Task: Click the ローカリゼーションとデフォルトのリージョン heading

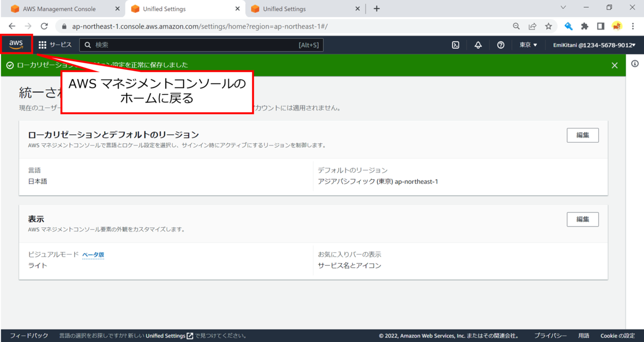Action: (x=113, y=134)
